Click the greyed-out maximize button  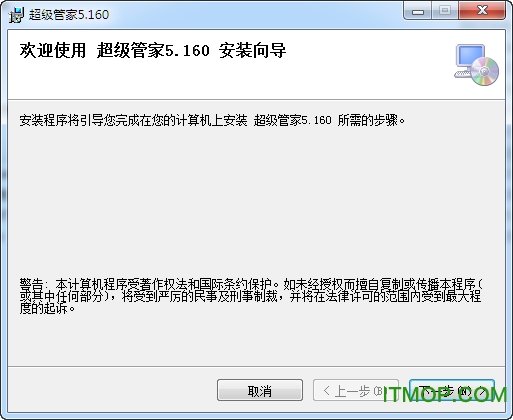click(x=445, y=11)
